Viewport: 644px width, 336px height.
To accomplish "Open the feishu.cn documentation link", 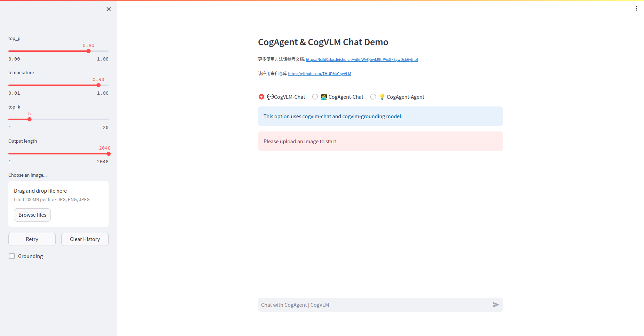I will tap(362, 59).
